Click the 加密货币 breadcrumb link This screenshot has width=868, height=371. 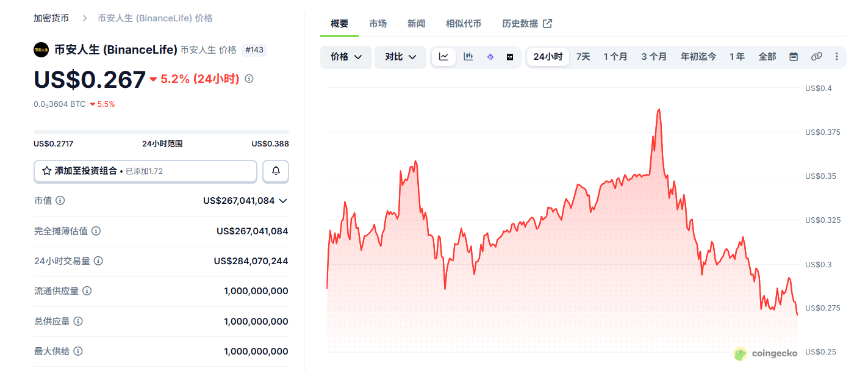pos(51,18)
